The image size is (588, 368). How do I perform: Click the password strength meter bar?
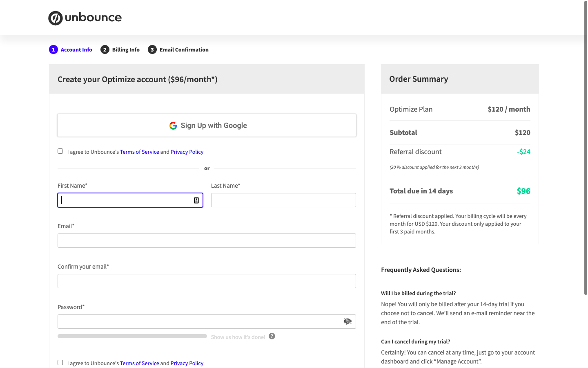[132, 336]
